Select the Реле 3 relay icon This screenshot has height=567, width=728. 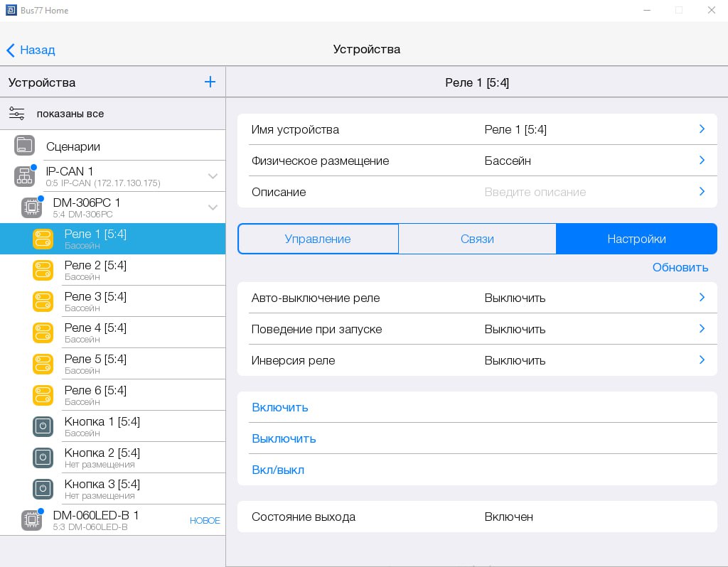coord(43,301)
